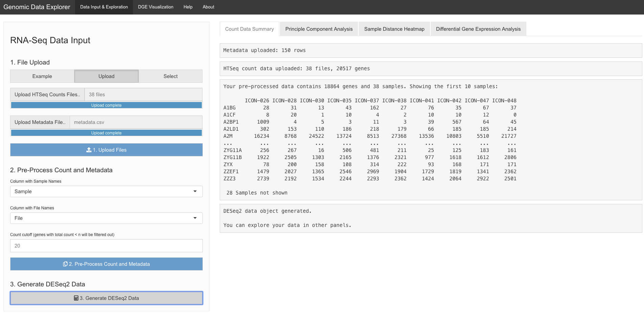Switch to the Upload file source option

[106, 76]
